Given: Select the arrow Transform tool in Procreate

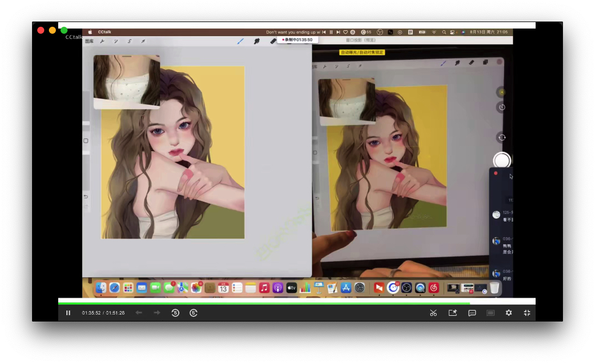Looking at the screenshot, I should coord(143,41).
